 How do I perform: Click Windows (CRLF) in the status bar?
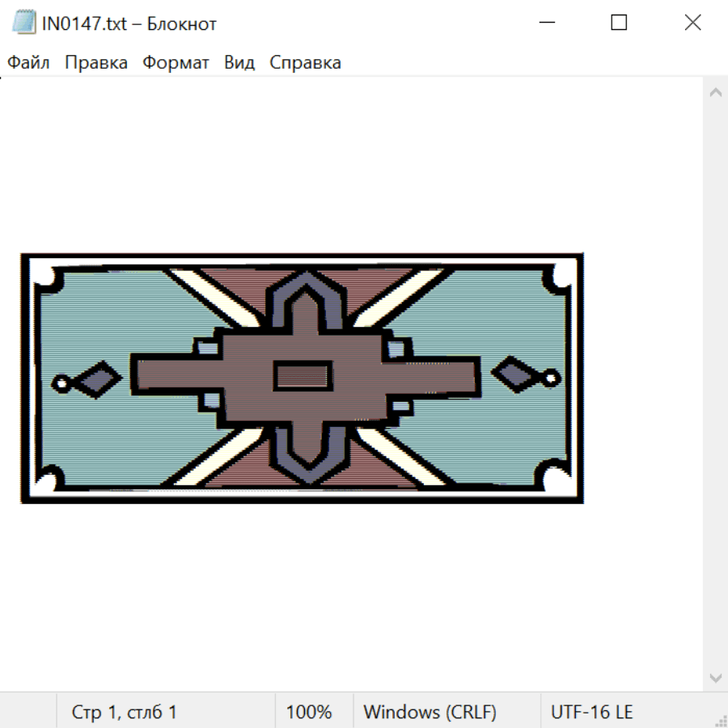430,712
